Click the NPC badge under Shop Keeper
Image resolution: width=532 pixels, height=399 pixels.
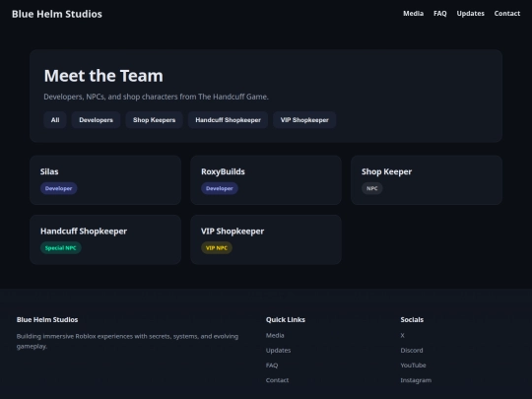click(x=371, y=188)
